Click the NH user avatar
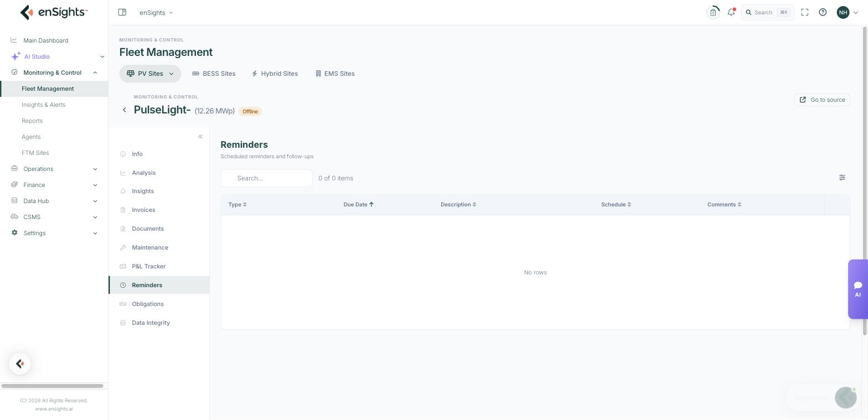 point(843,12)
